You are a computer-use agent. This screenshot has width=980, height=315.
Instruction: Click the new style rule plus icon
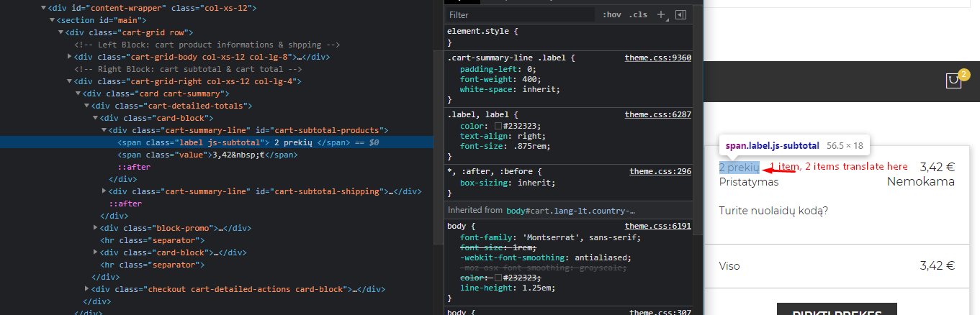(x=661, y=14)
